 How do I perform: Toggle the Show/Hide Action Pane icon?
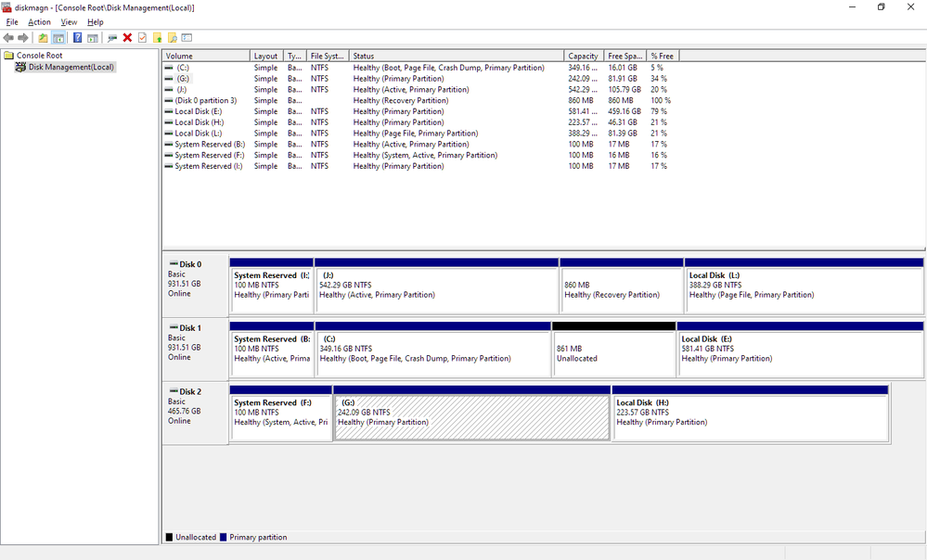click(93, 38)
